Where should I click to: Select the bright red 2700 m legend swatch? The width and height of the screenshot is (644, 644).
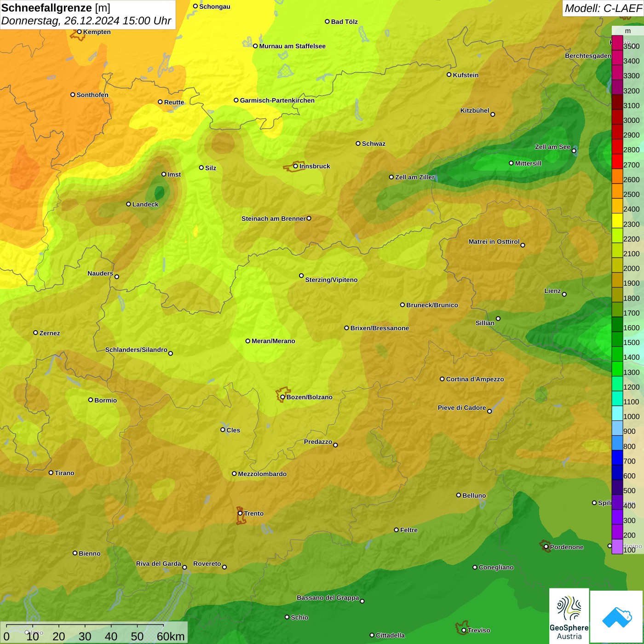coord(617,161)
